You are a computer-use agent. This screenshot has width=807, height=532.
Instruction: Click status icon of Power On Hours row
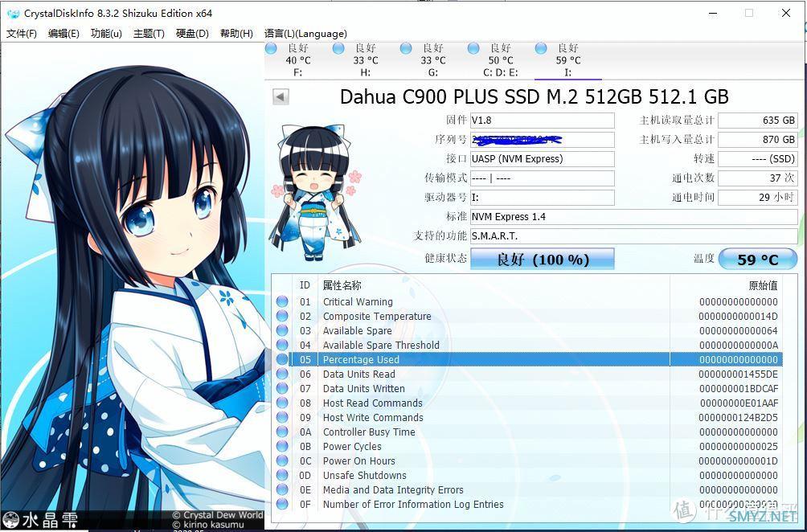coord(282,460)
